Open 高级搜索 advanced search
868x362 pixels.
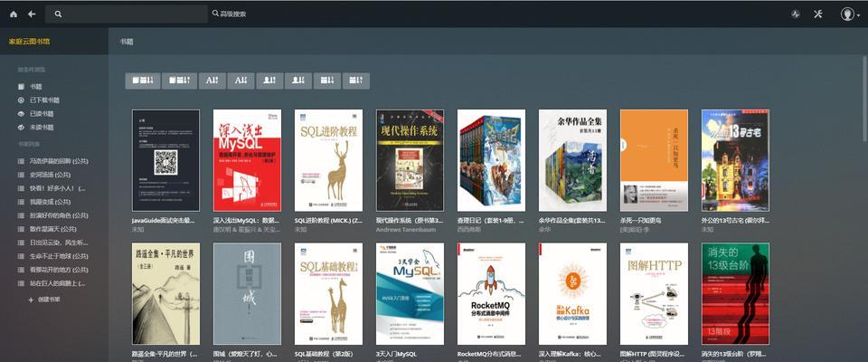click(x=229, y=14)
